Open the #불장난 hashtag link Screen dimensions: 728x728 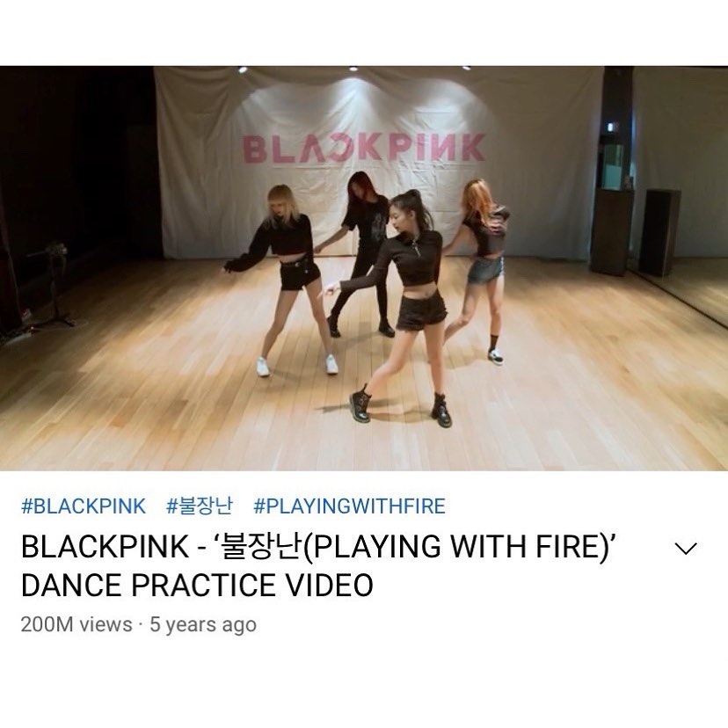point(200,506)
